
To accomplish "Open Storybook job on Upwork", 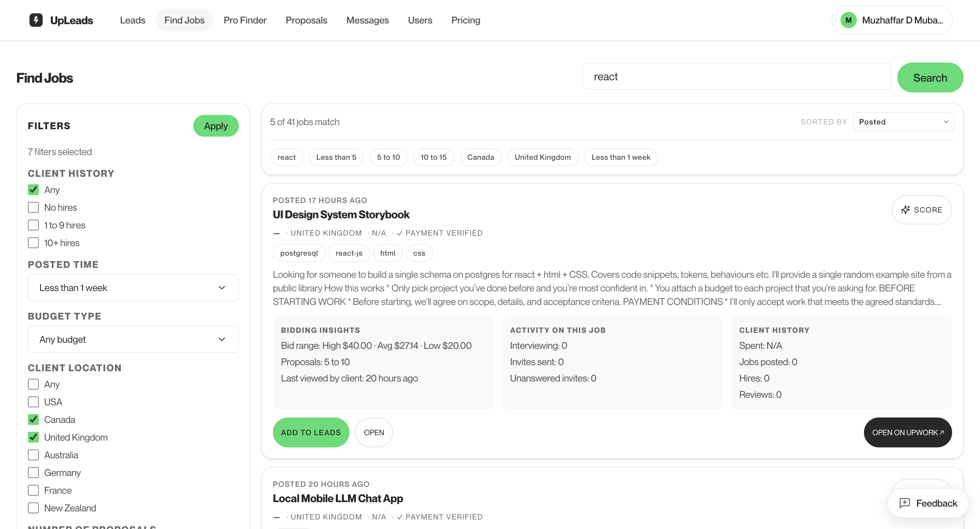I will coord(908,432).
